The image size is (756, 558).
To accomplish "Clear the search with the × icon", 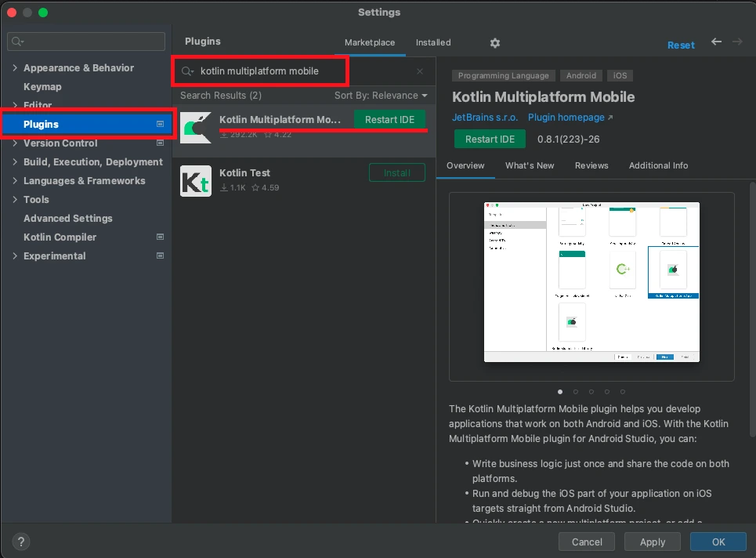I will (419, 71).
